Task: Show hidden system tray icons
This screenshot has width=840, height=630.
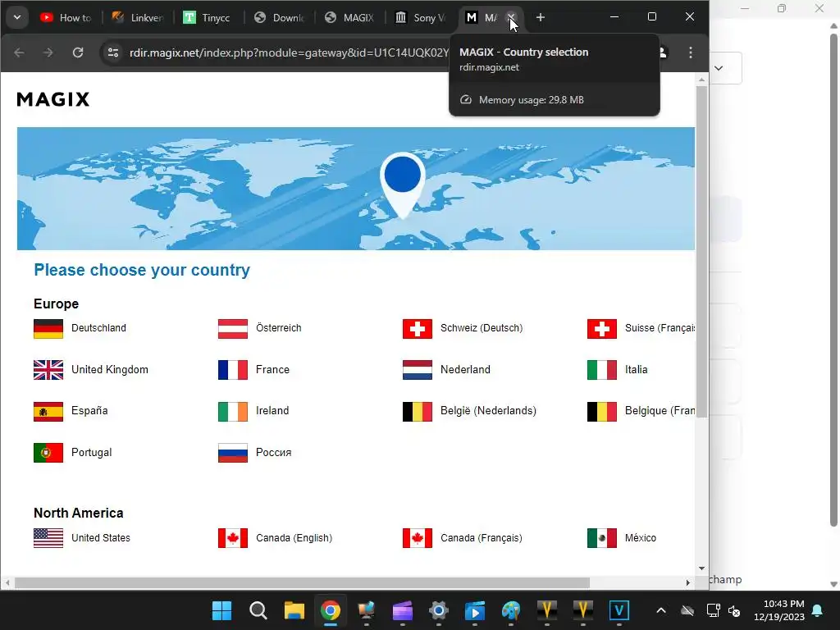Action: click(x=661, y=610)
